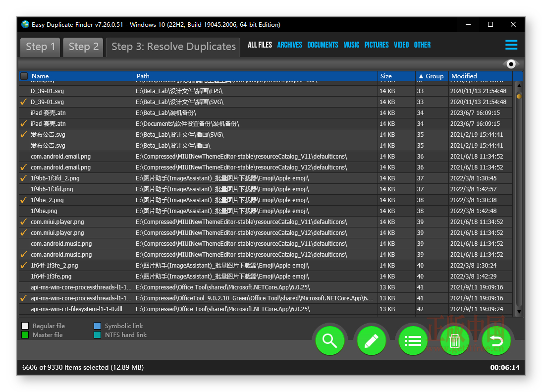Image resolution: width=542 pixels, height=392 pixels.
Task: Click the modified date 2022/3/8 1:30:38
Action: pos(473,200)
